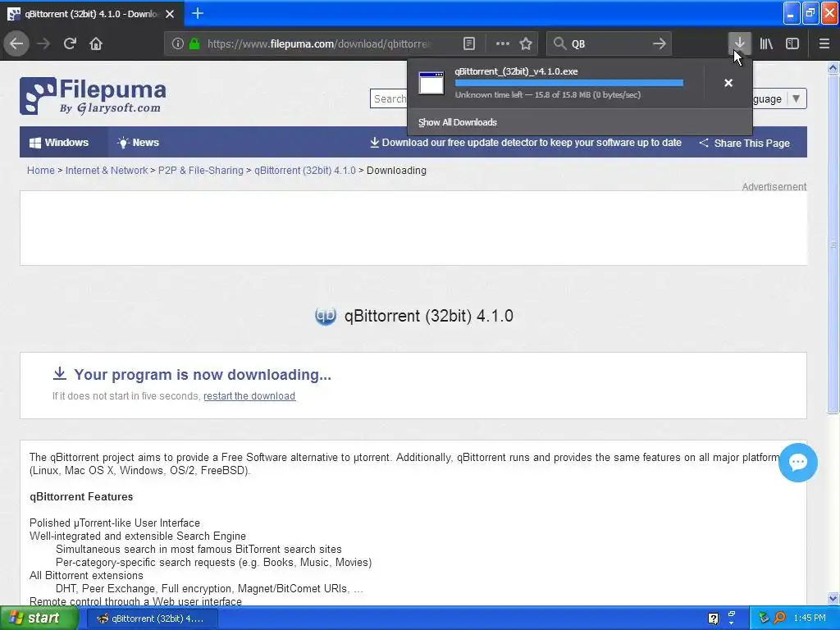Submit the QB search with arrow
This screenshot has width=840, height=630.
point(660,43)
